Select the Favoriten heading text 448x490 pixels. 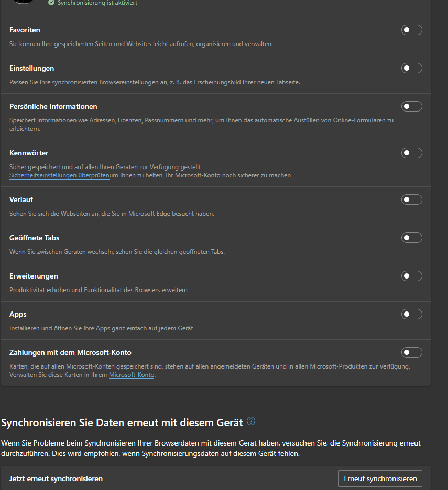(x=25, y=30)
